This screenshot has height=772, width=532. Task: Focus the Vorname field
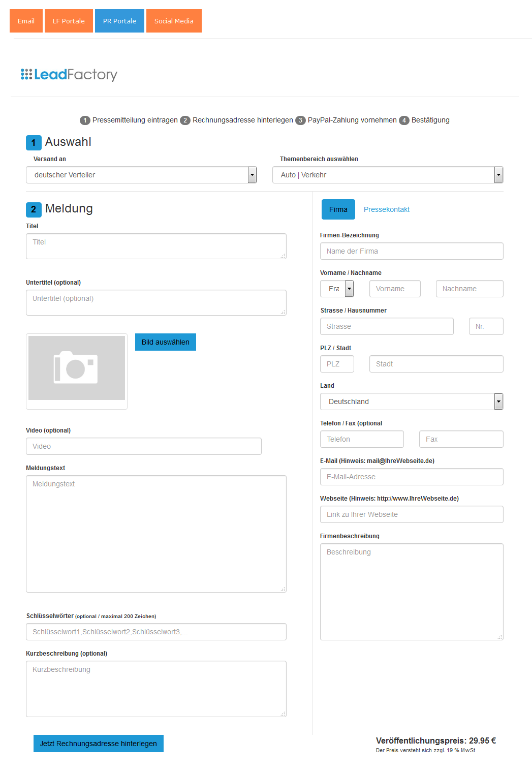(x=395, y=289)
